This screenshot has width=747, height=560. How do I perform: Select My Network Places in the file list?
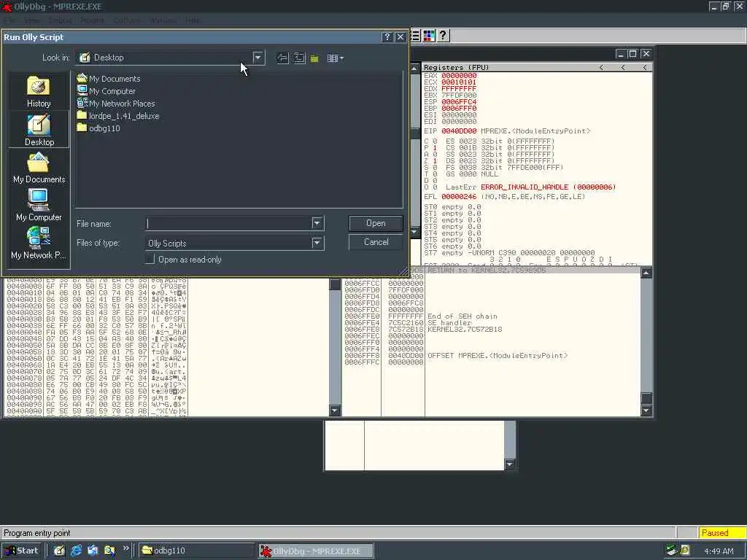[x=116, y=104]
